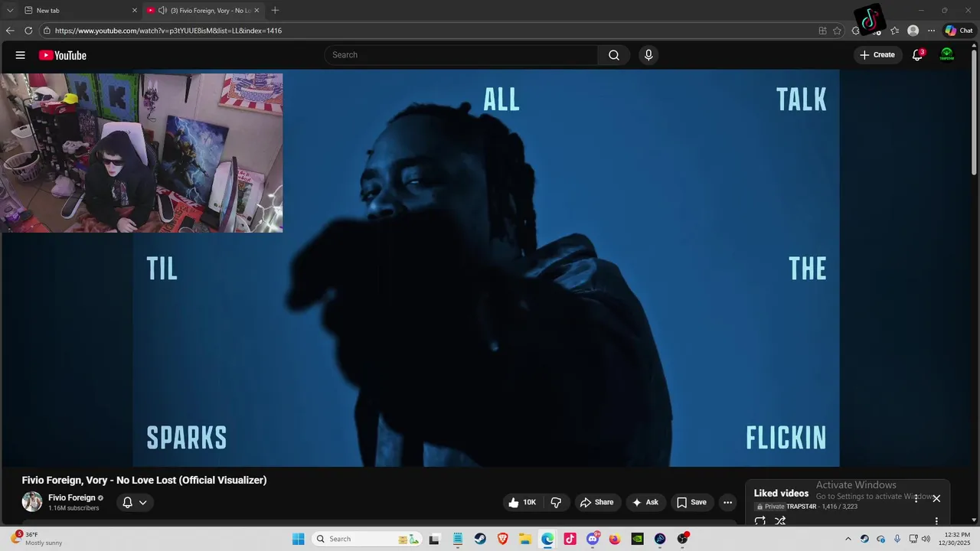The height and width of the screenshot is (551, 980).
Task: Open TikTok app from taskbar
Action: (570, 539)
